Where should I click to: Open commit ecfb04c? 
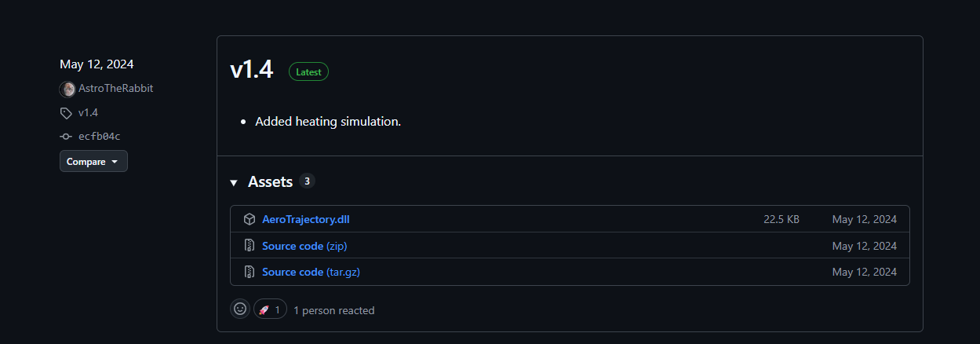(x=99, y=137)
